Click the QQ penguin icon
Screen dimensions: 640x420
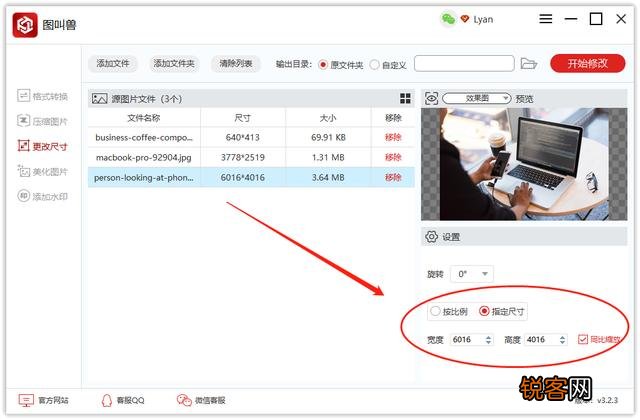107,400
